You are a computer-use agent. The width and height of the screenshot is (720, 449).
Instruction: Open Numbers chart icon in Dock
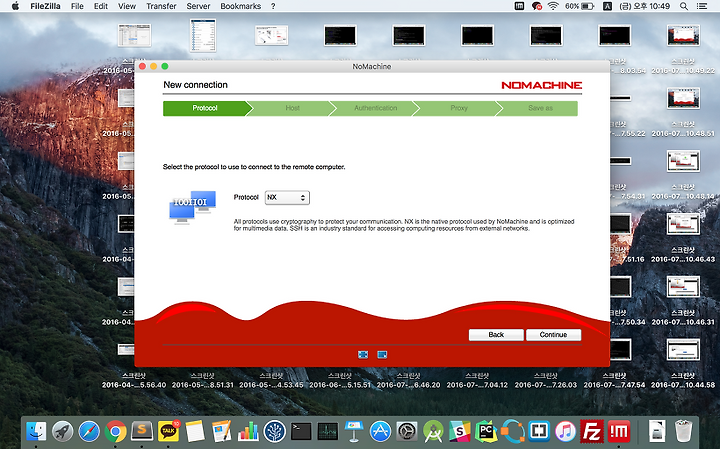pyautogui.click(x=248, y=432)
